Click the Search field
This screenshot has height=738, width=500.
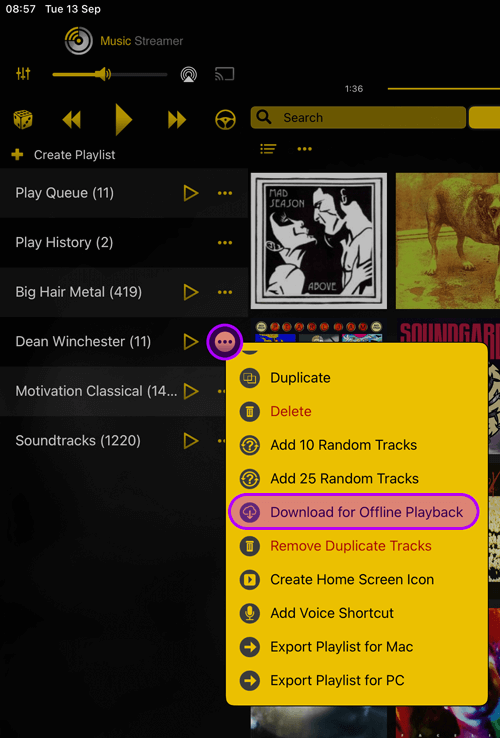pos(358,117)
